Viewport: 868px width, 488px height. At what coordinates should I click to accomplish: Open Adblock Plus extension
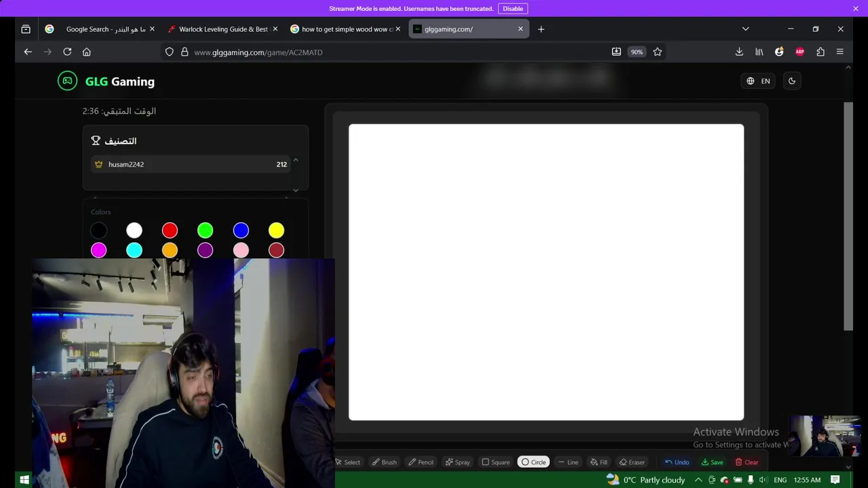pos(800,52)
